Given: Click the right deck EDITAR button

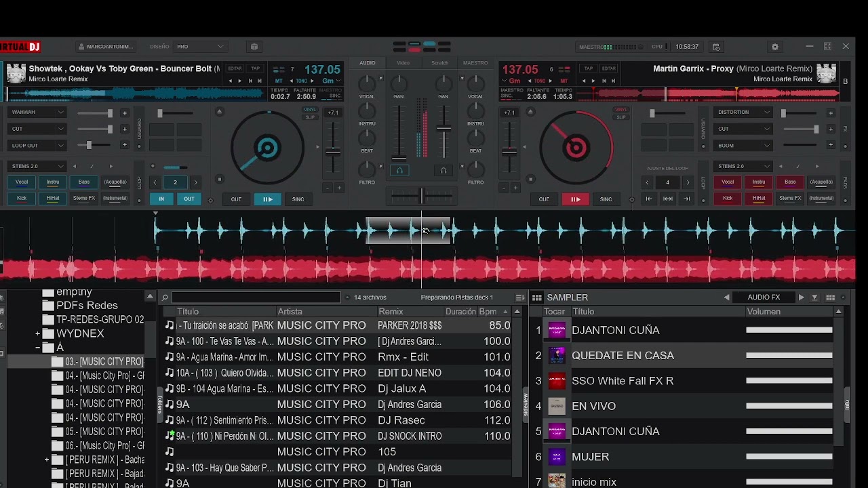Looking at the screenshot, I should click(x=608, y=68).
